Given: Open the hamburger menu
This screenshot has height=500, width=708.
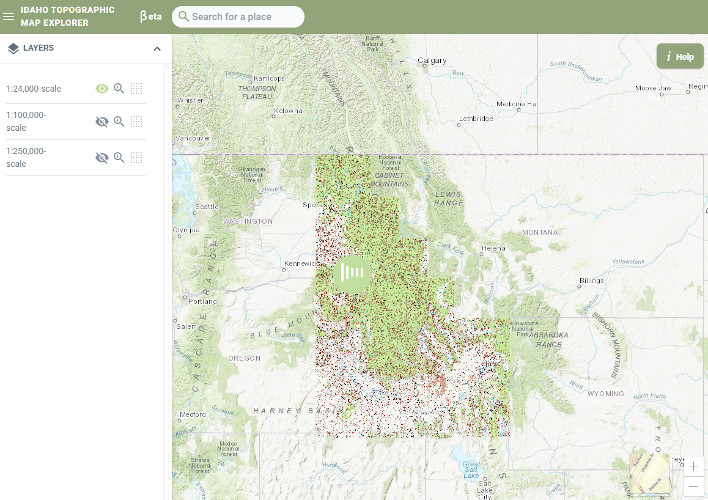Looking at the screenshot, I should 9,16.
